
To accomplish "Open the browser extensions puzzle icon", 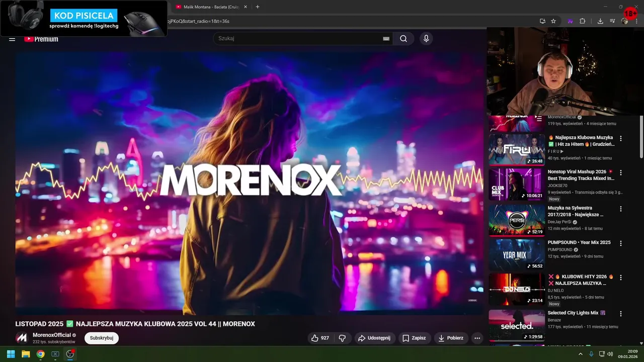I will point(583,21).
